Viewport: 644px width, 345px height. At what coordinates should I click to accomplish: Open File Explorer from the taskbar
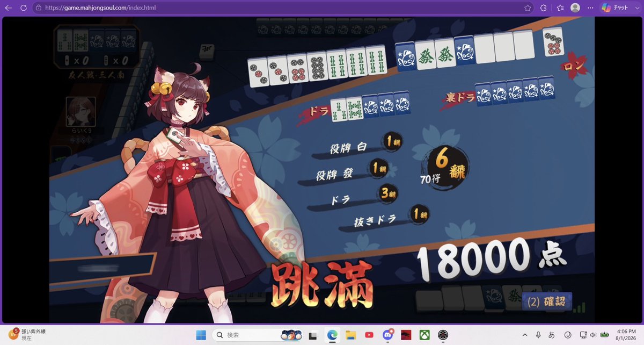point(350,335)
